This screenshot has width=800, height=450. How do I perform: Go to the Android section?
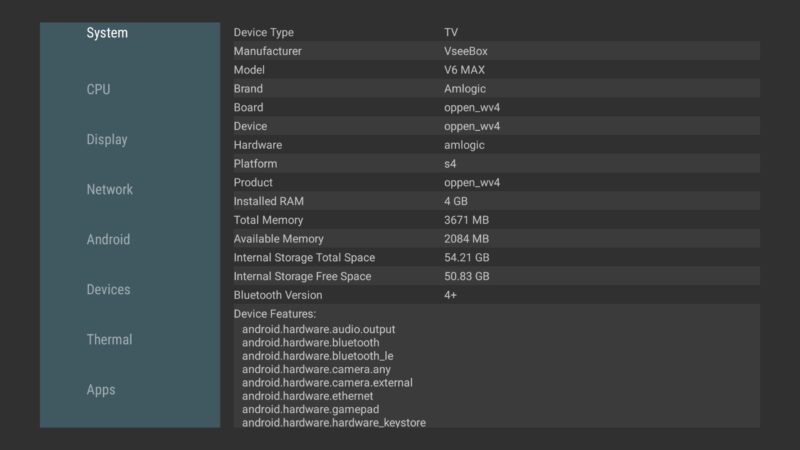[108, 239]
